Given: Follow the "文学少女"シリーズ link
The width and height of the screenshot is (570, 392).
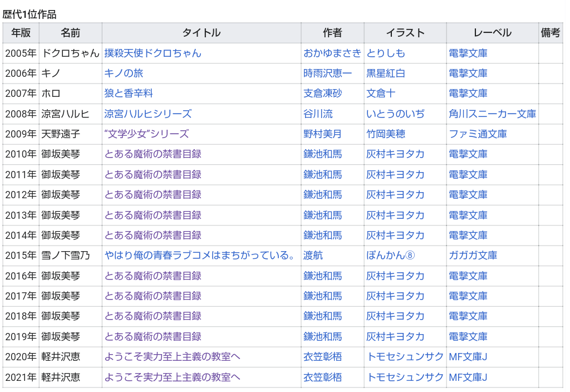Looking at the screenshot, I should point(146,134).
